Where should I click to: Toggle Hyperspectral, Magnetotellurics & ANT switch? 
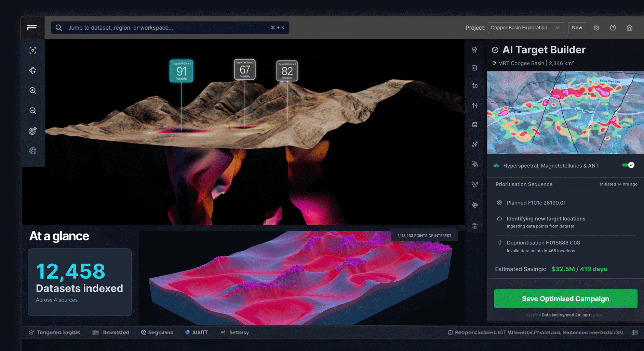point(628,165)
